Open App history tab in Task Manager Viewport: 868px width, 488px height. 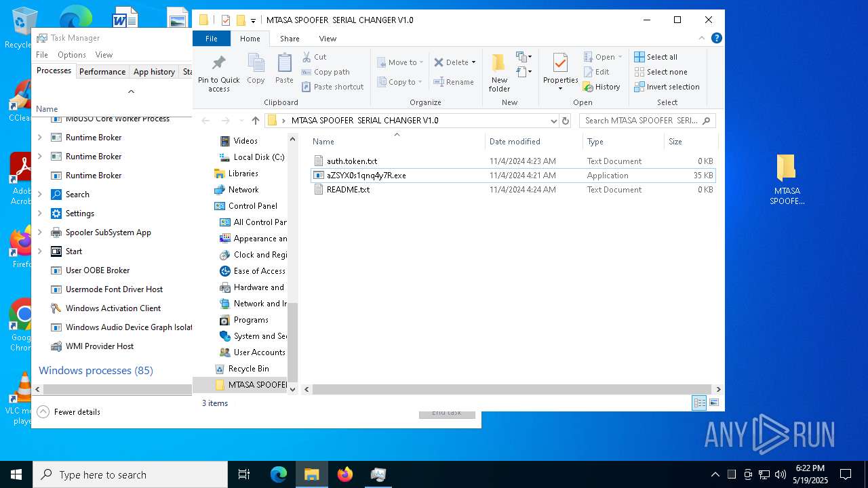(154, 71)
